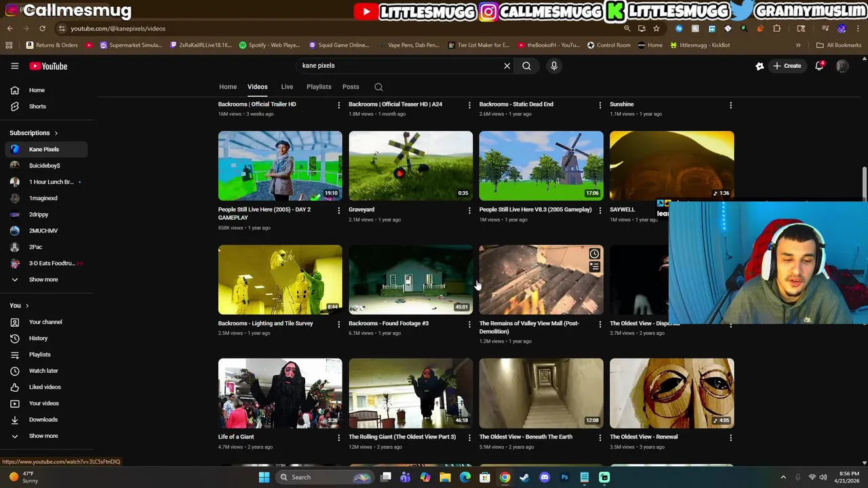Open Discord from the taskbar

tap(545, 477)
